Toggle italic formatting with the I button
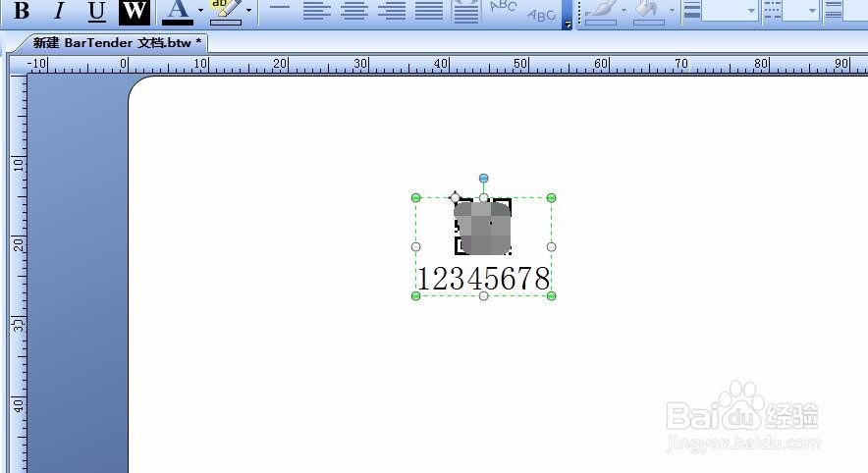The width and height of the screenshot is (868, 473). pyautogui.click(x=59, y=11)
